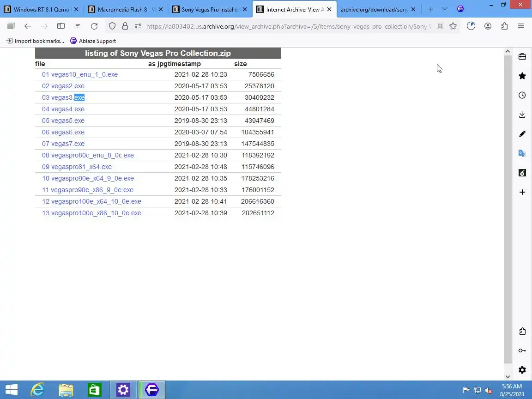Open the 07 vegas7.exe link
This screenshot has width=532, height=399.
63,144
